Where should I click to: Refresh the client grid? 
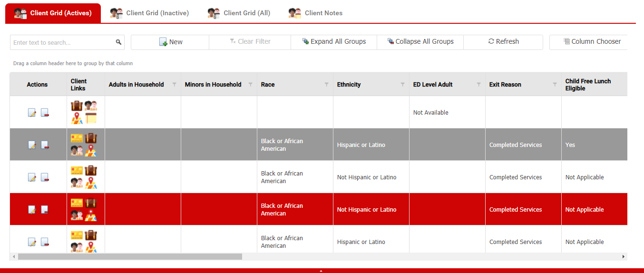click(503, 42)
